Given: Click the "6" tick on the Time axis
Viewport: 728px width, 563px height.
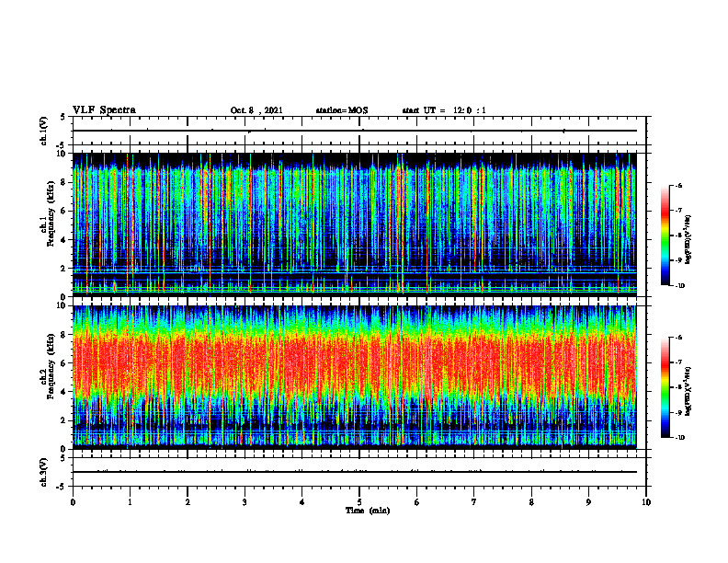Looking at the screenshot, I should pyautogui.click(x=417, y=502).
